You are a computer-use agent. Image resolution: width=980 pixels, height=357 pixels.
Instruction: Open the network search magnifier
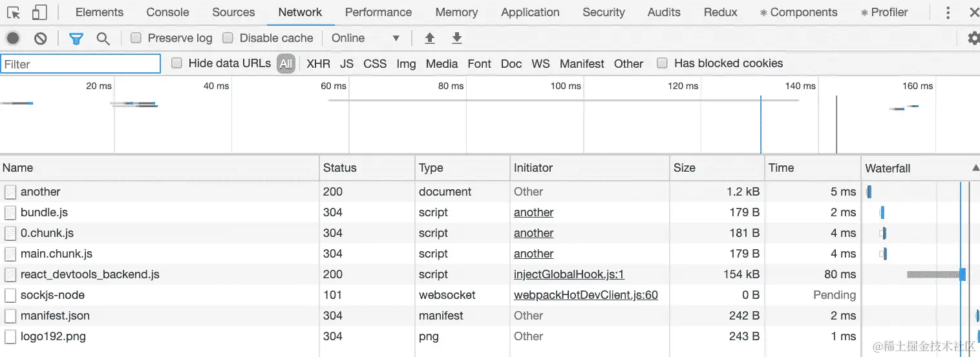pyautogui.click(x=103, y=38)
